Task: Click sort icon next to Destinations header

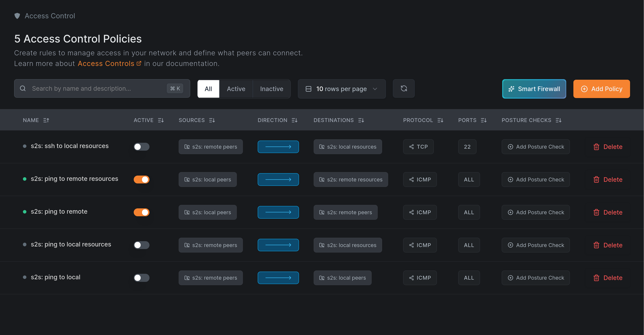Action: (x=361, y=120)
